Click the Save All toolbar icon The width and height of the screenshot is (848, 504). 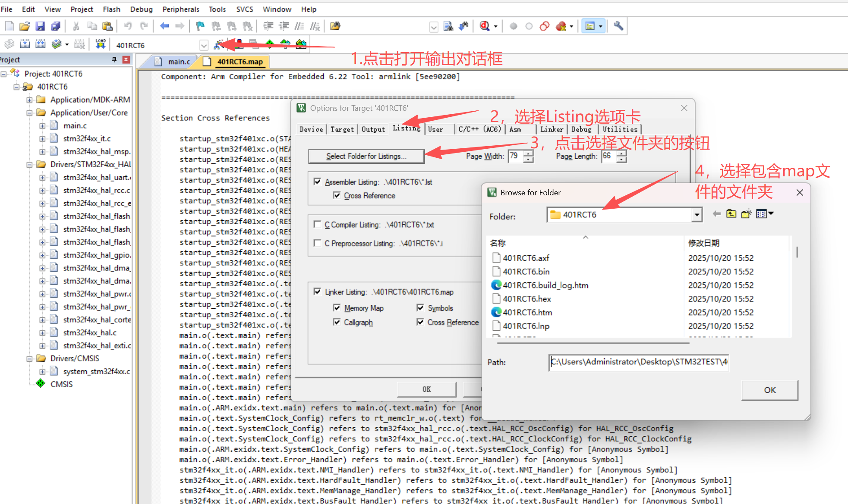[56, 26]
